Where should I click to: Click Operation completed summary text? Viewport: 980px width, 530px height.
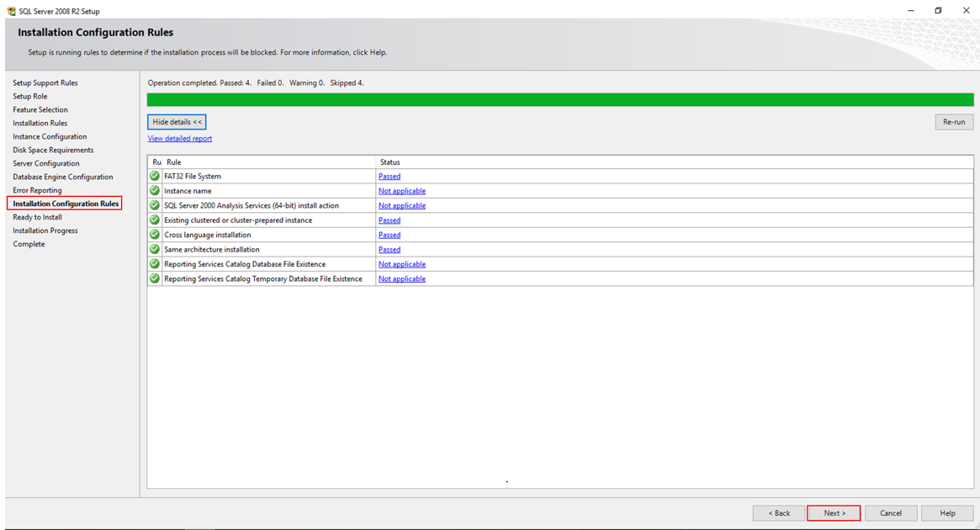coord(256,82)
